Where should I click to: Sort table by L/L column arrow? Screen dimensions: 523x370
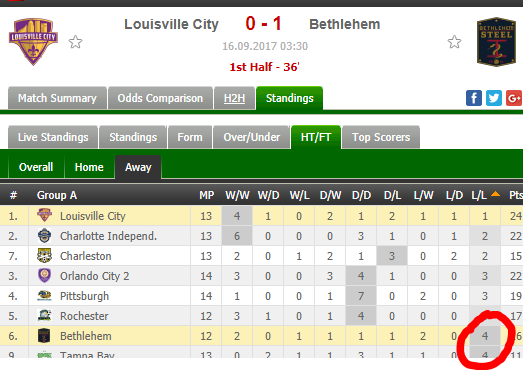495,194
